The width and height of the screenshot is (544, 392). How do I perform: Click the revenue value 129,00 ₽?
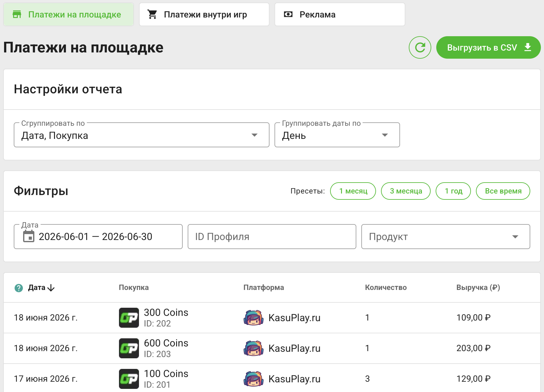coord(473,379)
